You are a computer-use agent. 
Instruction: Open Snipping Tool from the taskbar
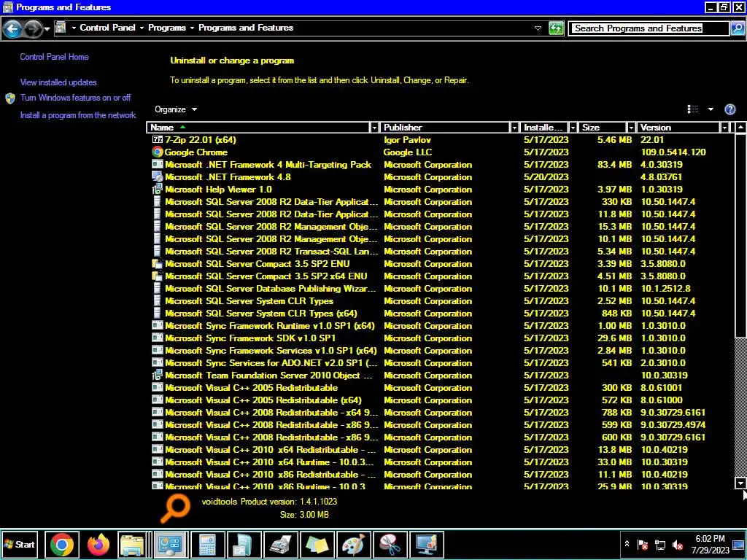[x=390, y=544]
